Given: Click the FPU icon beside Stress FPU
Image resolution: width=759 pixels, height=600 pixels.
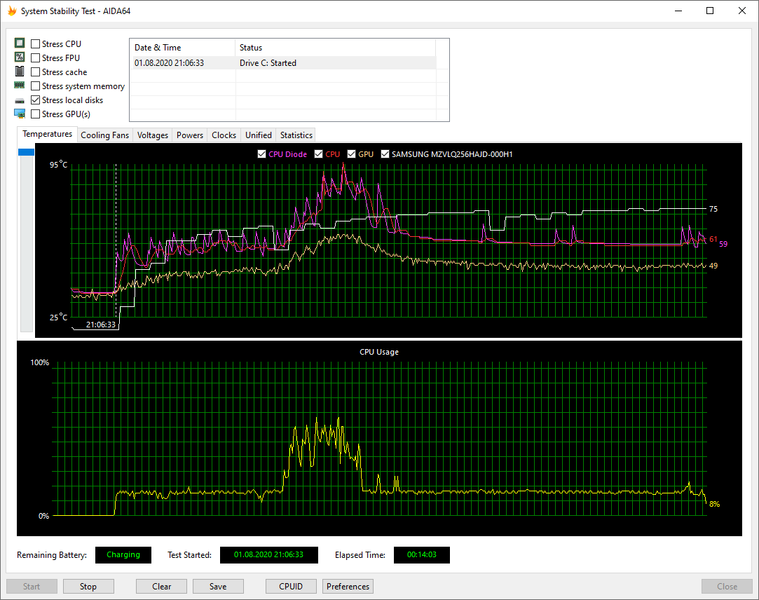Looking at the screenshot, I should tap(19, 58).
